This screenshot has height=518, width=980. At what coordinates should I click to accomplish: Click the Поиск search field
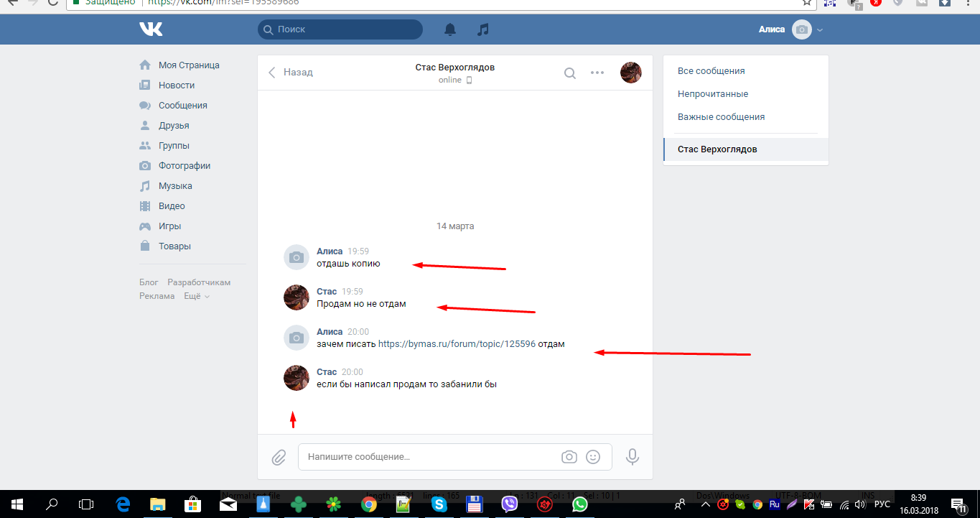340,29
